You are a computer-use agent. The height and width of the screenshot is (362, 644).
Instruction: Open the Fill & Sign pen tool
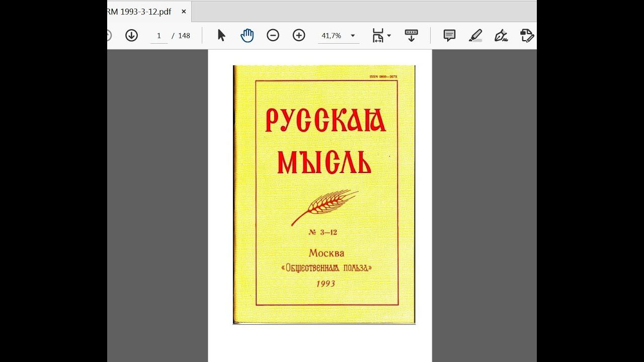coord(501,35)
